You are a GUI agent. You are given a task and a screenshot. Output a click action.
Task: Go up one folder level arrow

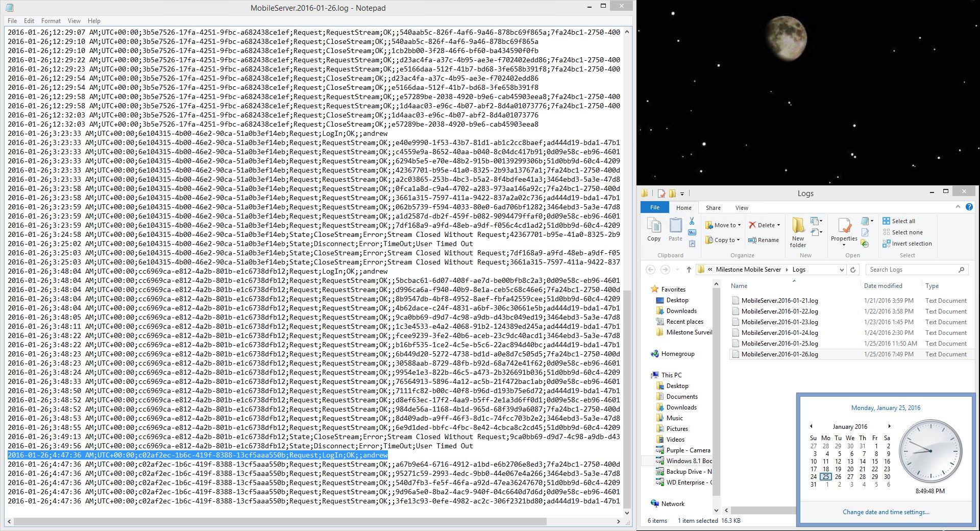(x=689, y=270)
